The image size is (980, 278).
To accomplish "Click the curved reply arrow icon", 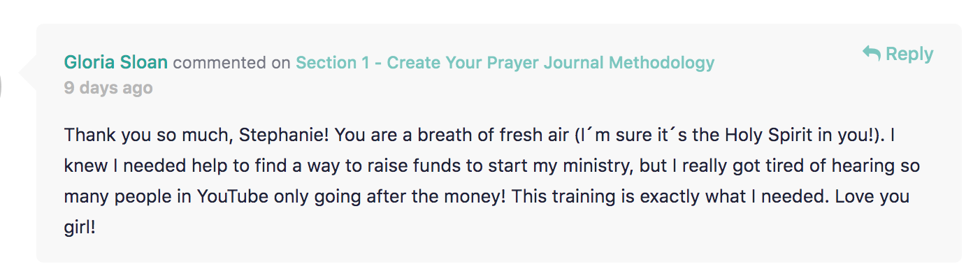I will click(871, 54).
